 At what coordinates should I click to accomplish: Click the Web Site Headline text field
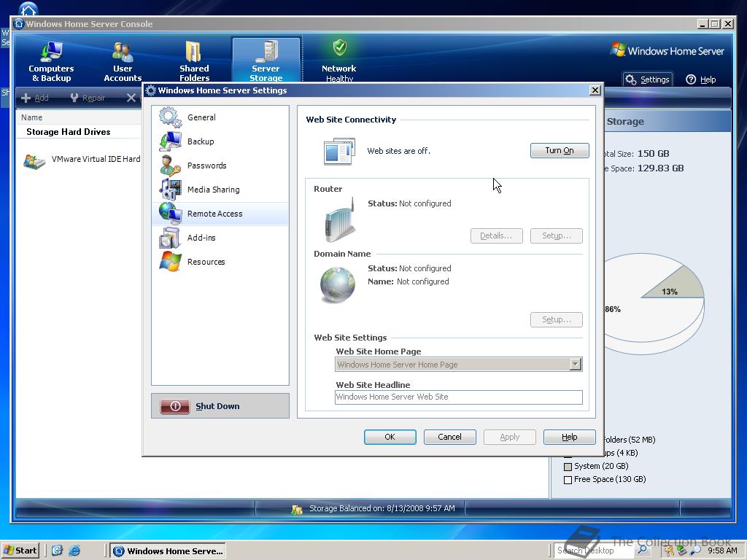[458, 397]
